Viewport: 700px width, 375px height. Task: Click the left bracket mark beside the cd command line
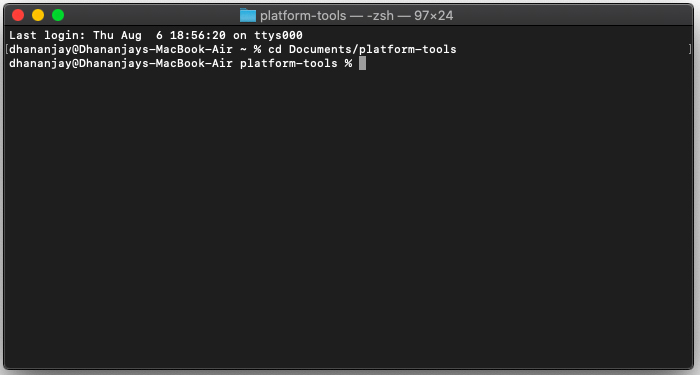click(7, 49)
